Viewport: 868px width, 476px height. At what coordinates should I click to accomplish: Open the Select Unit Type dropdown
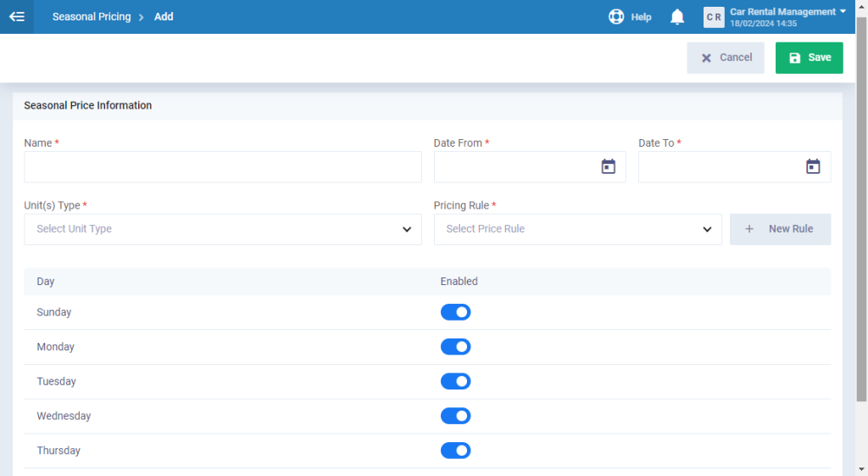223,229
